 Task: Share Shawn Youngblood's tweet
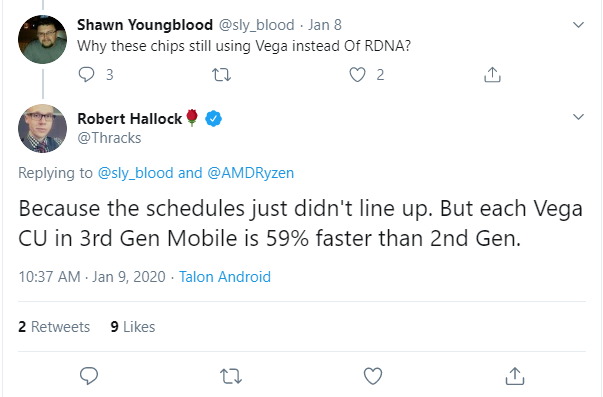492,75
